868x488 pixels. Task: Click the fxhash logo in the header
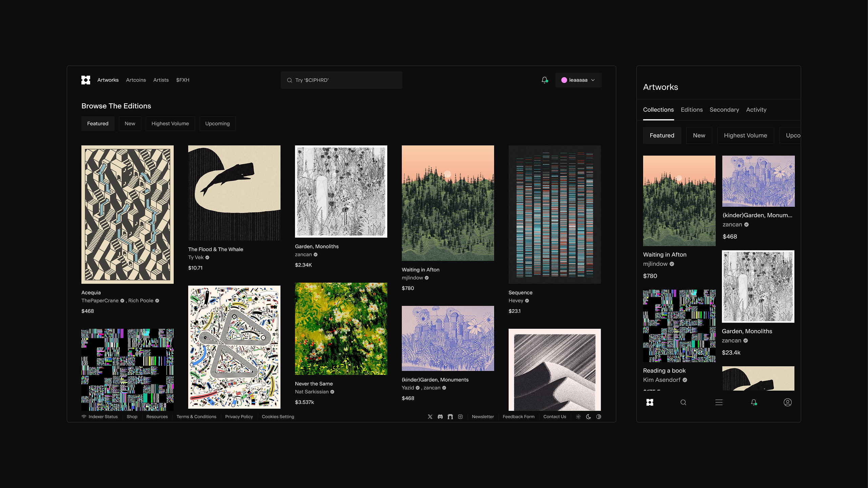(x=86, y=80)
